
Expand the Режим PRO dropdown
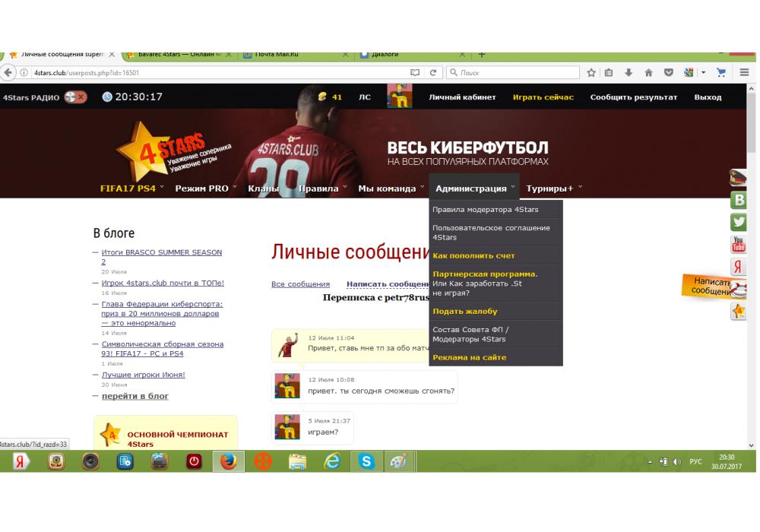pos(205,188)
